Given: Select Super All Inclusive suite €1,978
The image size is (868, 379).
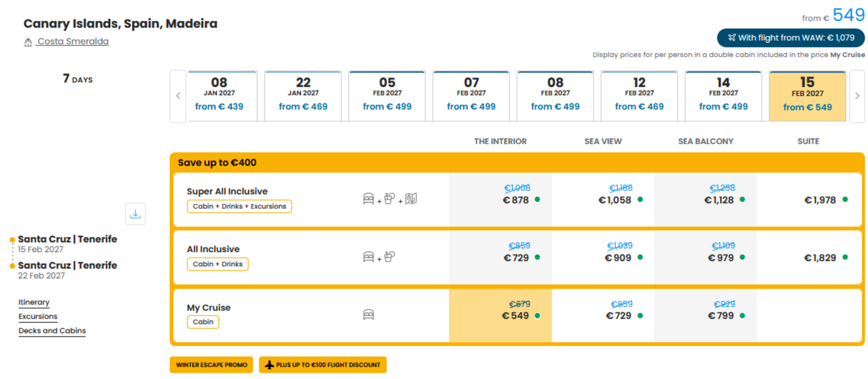Looking at the screenshot, I should click(x=809, y=199).
